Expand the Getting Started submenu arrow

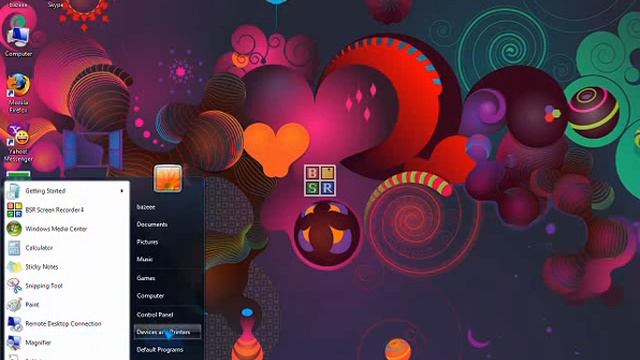pyautogui.click(x=122, y=191)
